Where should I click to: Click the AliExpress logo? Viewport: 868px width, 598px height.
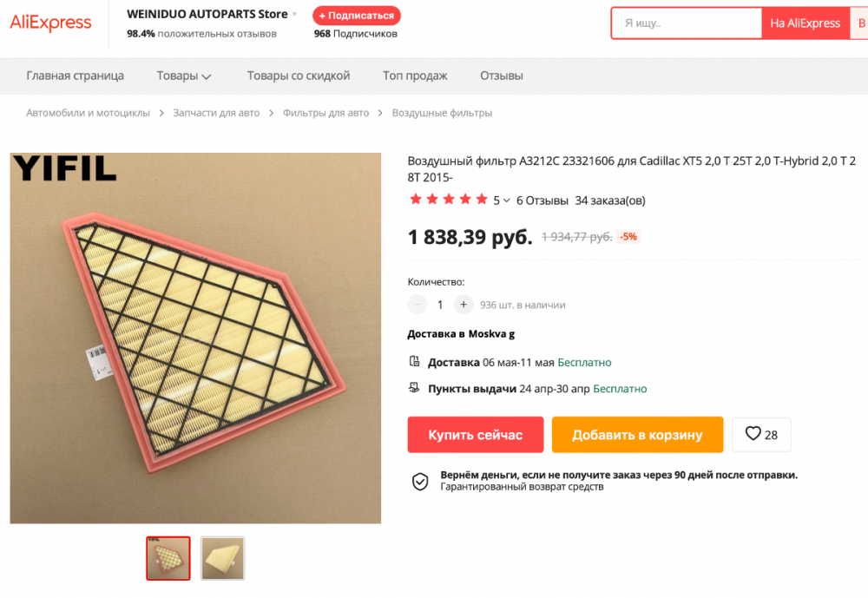tap(50, 23)
